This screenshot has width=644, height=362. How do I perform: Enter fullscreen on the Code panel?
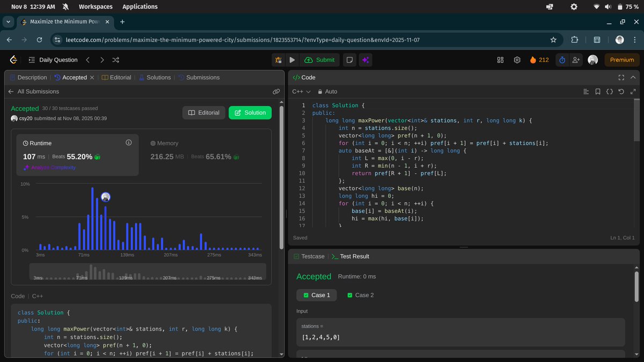(621, 77)
